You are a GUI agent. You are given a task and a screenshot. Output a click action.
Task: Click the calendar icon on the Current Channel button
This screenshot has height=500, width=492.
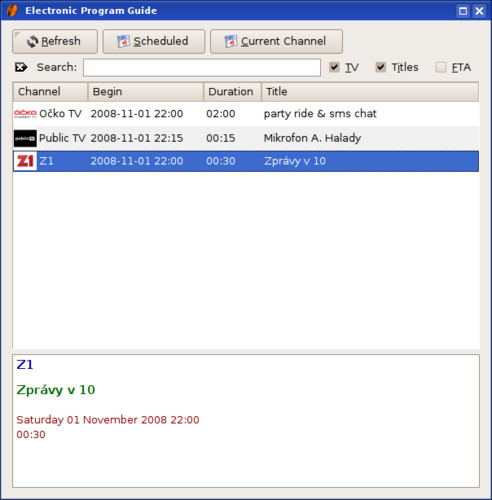click(231, 41)
